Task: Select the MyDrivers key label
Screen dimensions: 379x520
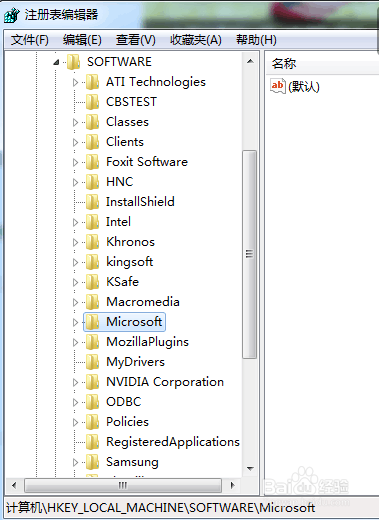Action: (x=135, y=362)
